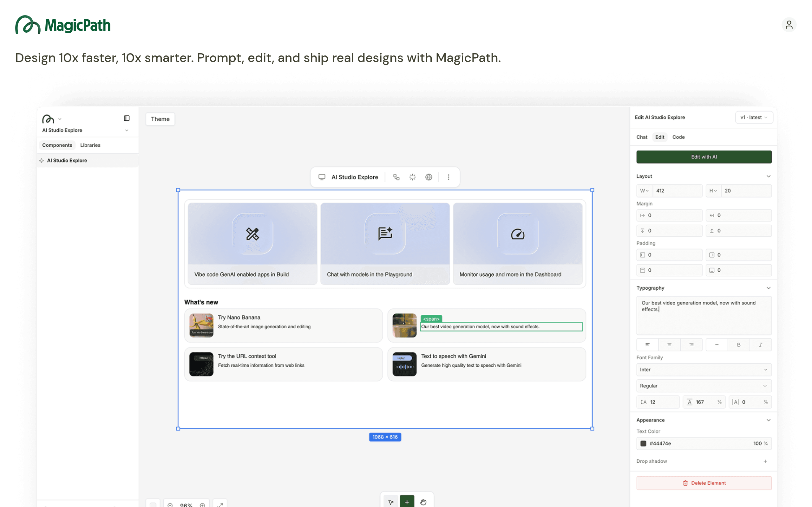Screen dimensions: 812x507
Task: Open the Inter font family dropdown
Action: [x=704, y=369]
